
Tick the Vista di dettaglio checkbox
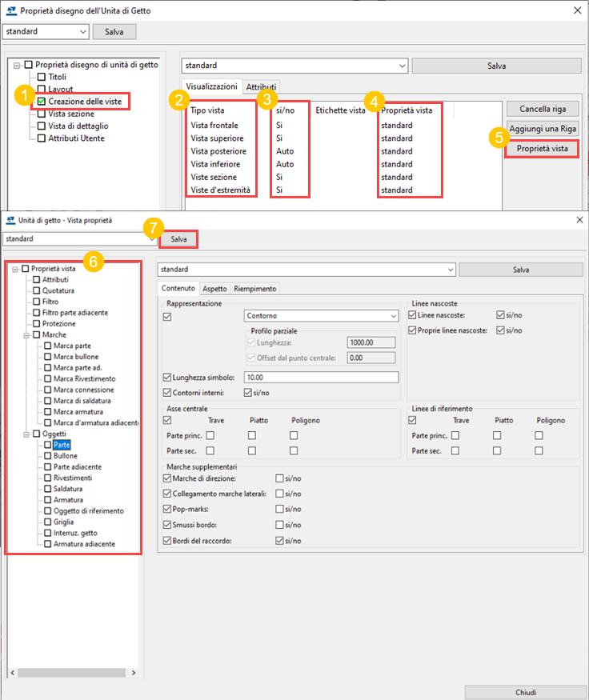[42, 126]
